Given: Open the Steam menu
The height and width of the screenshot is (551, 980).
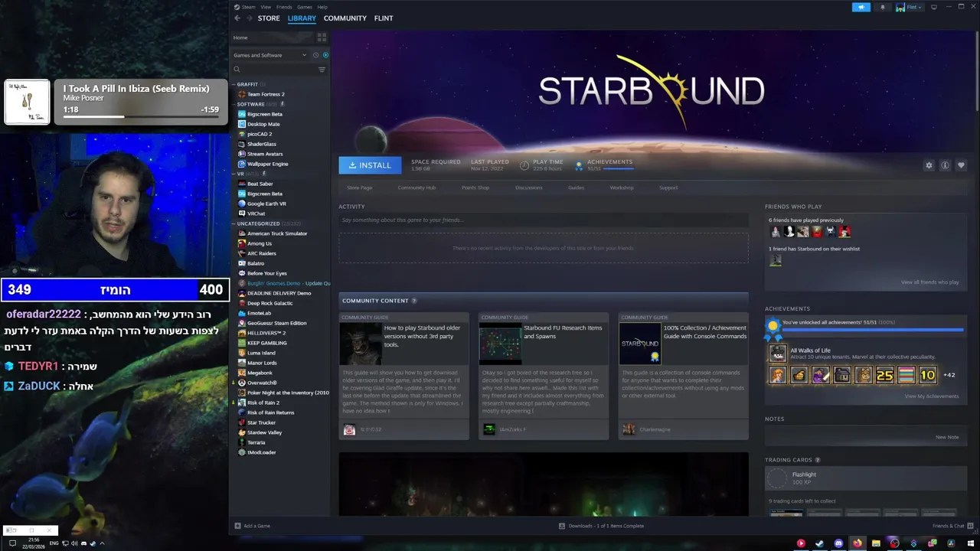Looking at the screenshot, I should click(248, 7).
